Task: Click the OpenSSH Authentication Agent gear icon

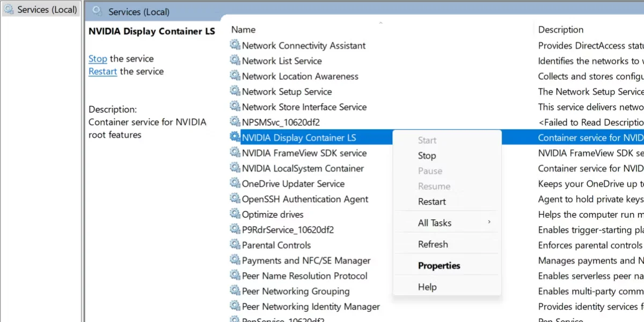Action: click(235, 199)
